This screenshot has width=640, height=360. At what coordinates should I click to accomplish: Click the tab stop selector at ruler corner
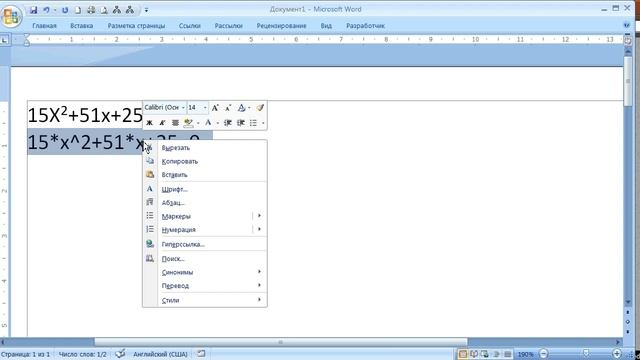4,40
